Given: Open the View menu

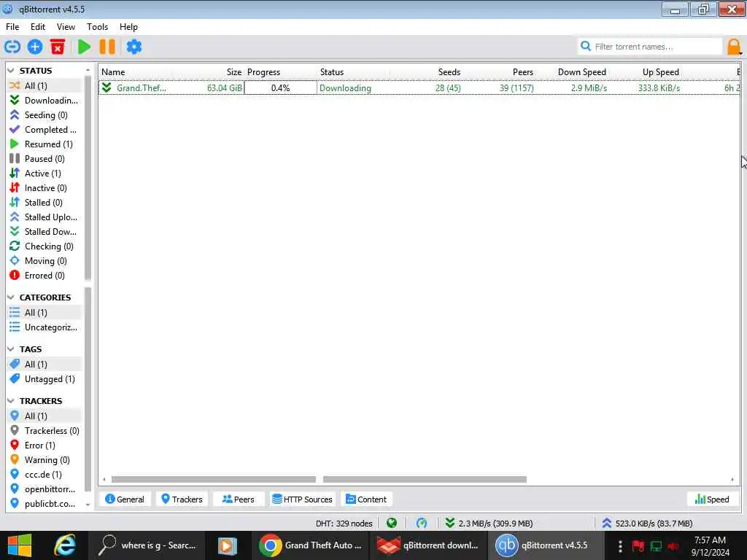Looking at the screenshot, I should click(66, 27).
